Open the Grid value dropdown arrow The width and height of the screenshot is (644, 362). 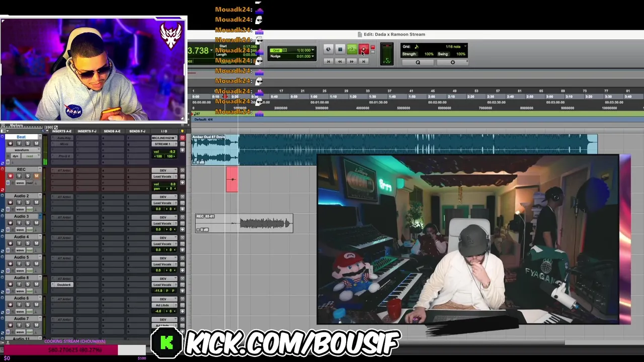point(312,50)
